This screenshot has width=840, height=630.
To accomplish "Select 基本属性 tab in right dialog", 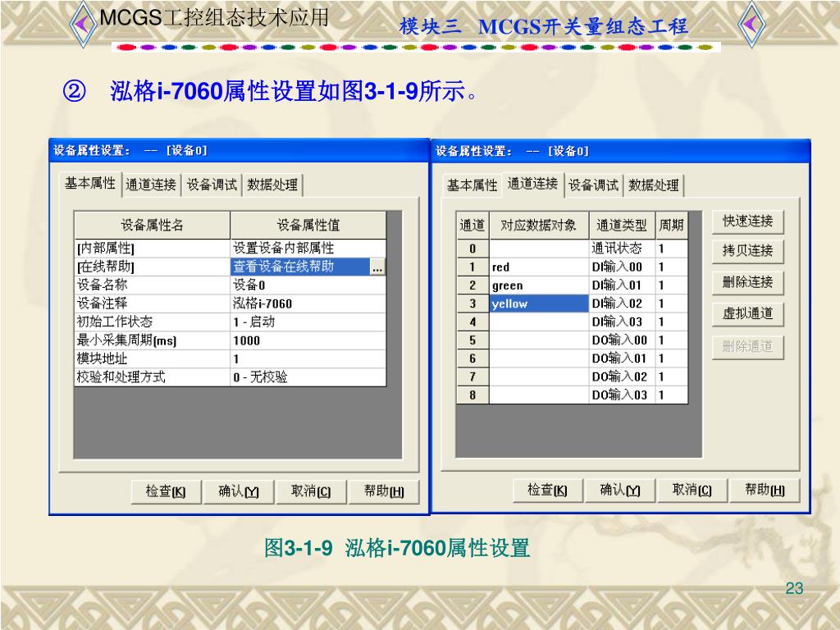I will [472, 185].
